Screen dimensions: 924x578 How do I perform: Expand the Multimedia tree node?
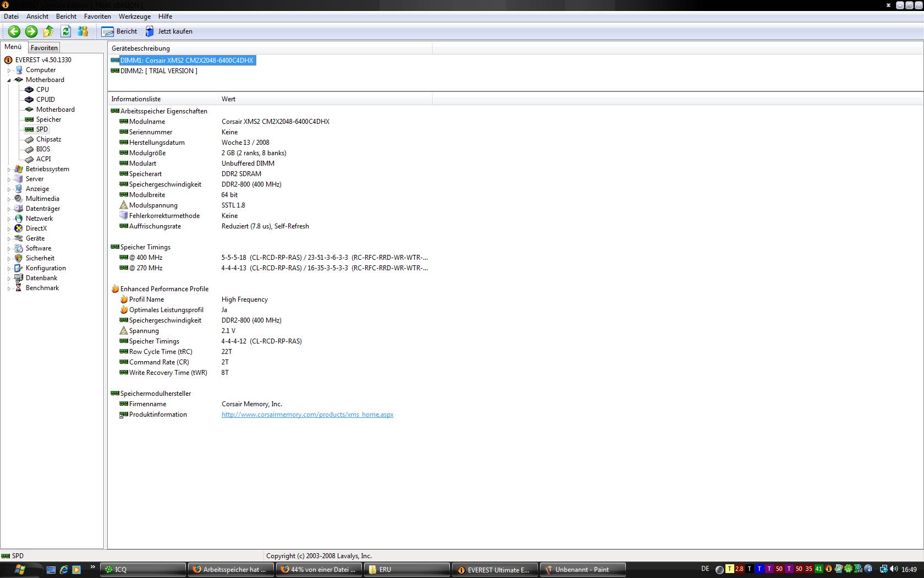(9, 199)
